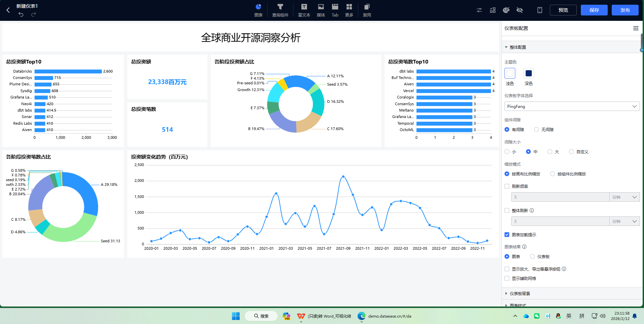The height and width of the screenshot is (324, 644).
Task: Show hidden system tray icons chevron
Action: [x=515, y=316]
